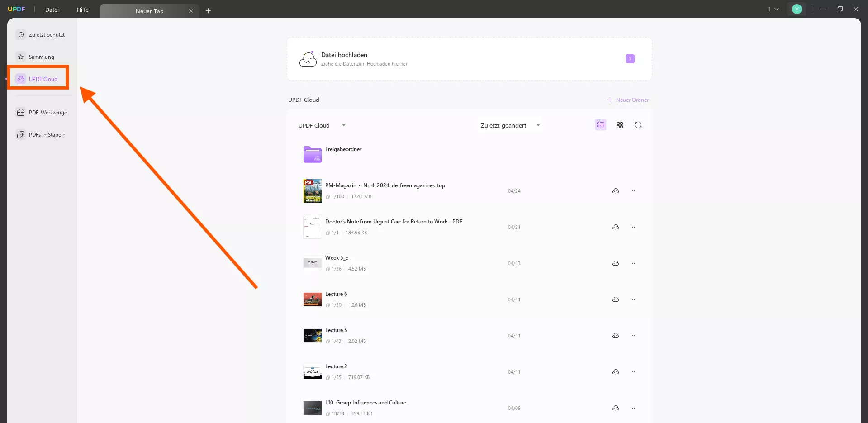The image size is (868, 423).
Task: Create a Neuer Ordner
Action: coord(628,100)
